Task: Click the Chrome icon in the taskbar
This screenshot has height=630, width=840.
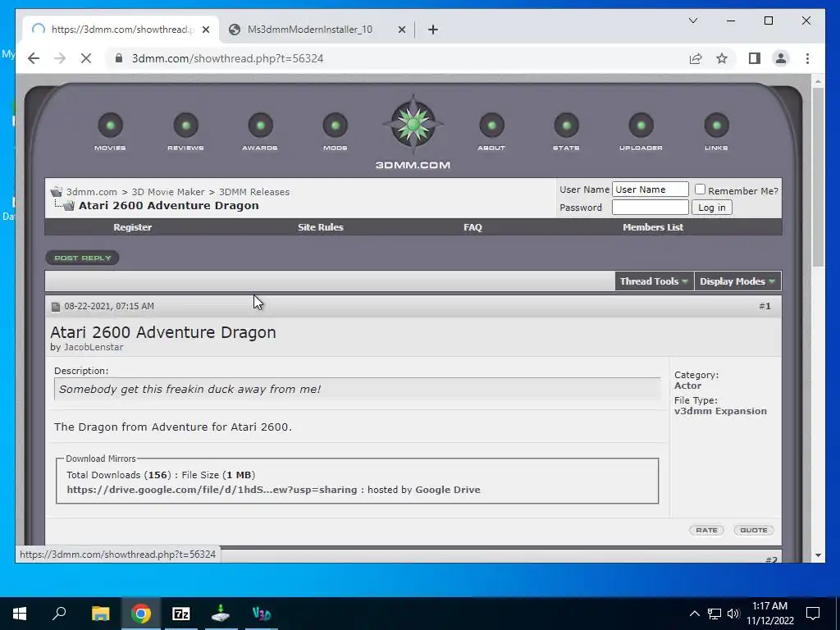Action: tap(141, 614)
